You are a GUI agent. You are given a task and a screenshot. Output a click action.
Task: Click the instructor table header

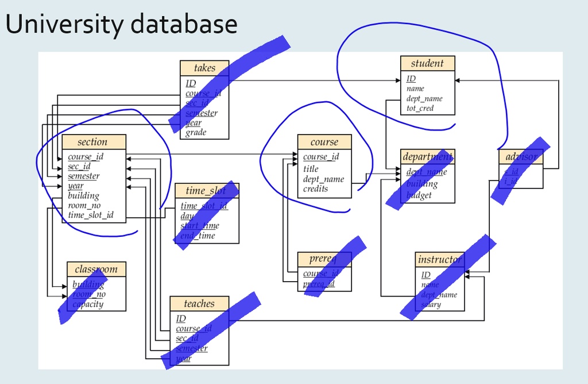439,259
